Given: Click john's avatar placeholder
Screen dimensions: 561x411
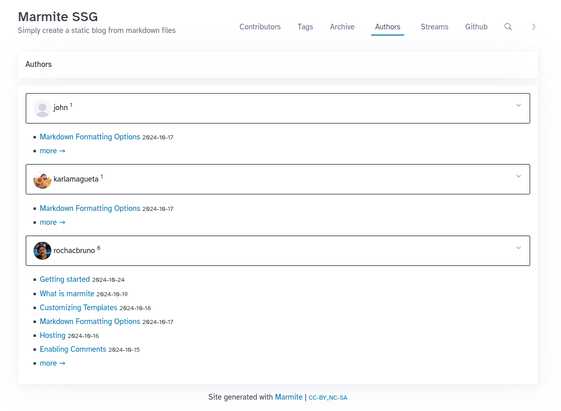Looking at the screenshot, I should coord(42,108).
